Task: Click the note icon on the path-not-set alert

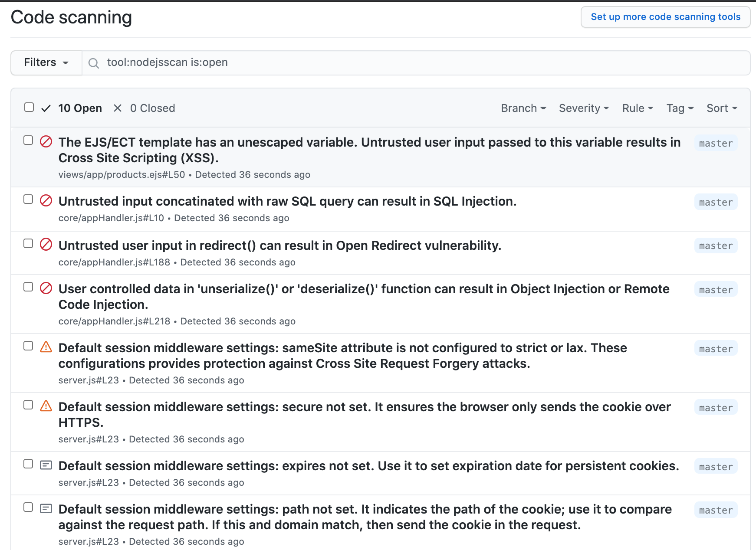Action: pyautogui.click(x=46, y=508)
